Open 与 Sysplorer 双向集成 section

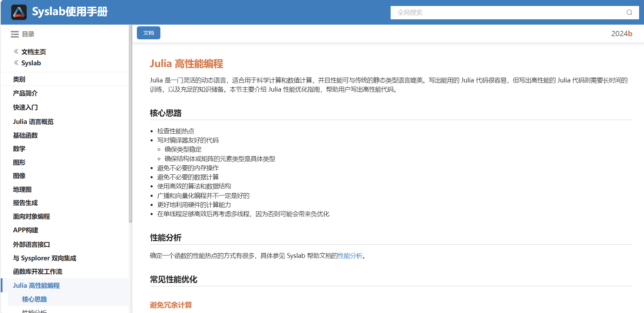point(45,258)
